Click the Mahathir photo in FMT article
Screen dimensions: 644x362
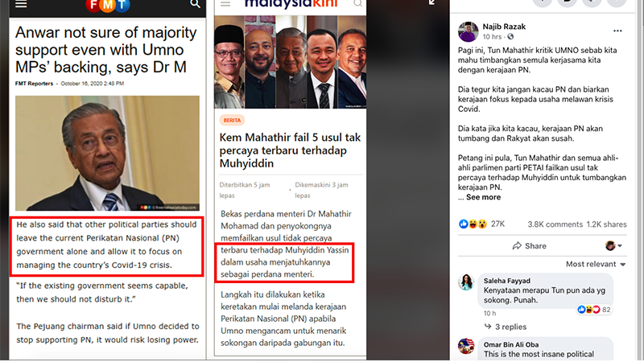click(107, 153)
